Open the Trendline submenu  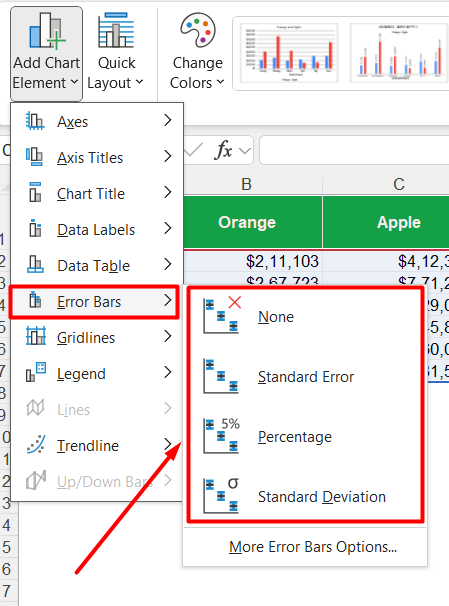[97, 445]
